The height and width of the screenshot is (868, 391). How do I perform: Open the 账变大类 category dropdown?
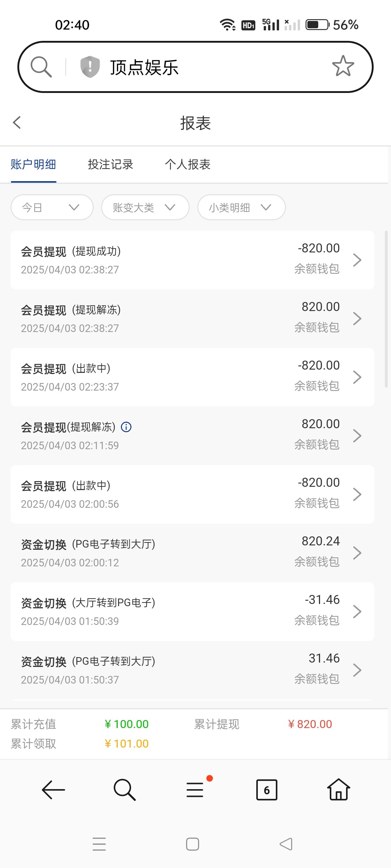point(145,207)
